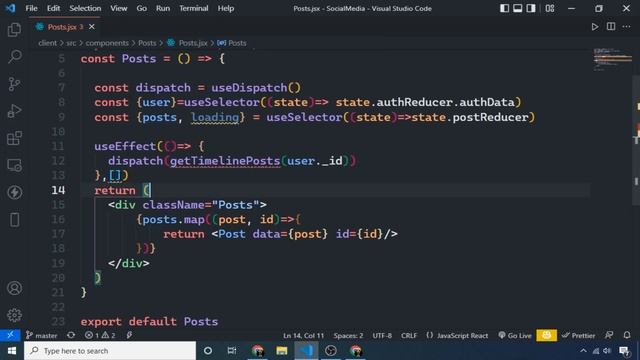Open the volume control in the tray
Screen dimensions: 640x360
607,351
